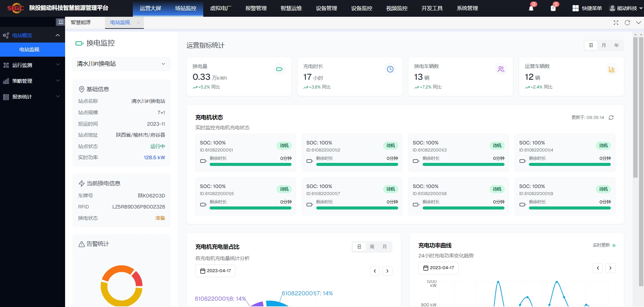This screenshot has width=644, height=307.
Task: Open the 虚拟电厂 menu in top navigation
Action: pyautogui.click(x=221, y=8)
